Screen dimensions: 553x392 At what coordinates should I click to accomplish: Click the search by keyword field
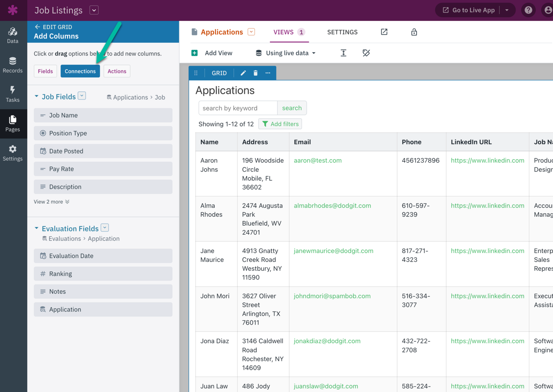[x=238, y=108]
